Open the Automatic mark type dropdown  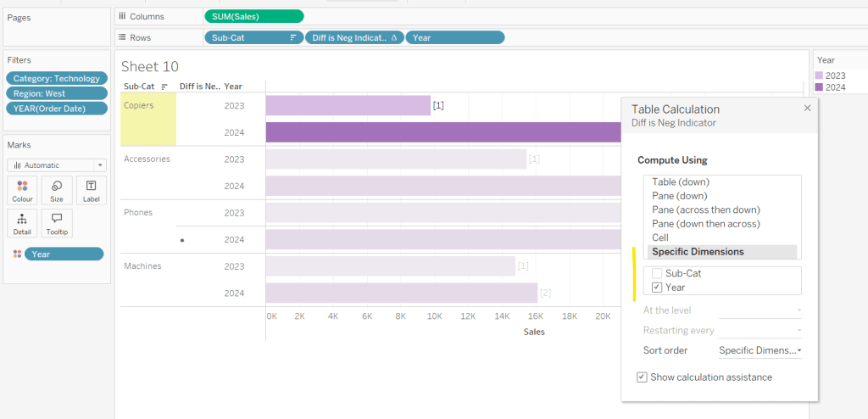(57, 165)
